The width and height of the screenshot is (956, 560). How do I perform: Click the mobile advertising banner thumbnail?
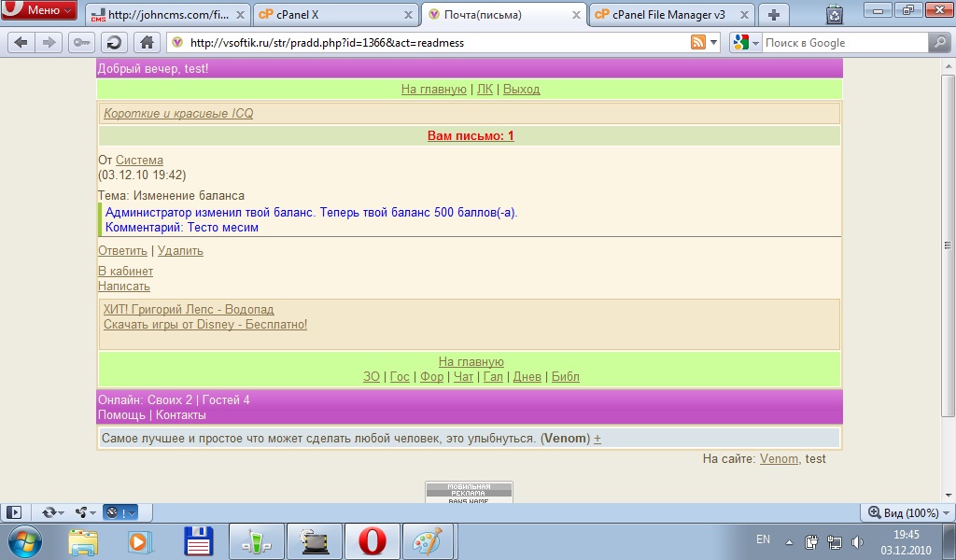(x=469, y=493)
